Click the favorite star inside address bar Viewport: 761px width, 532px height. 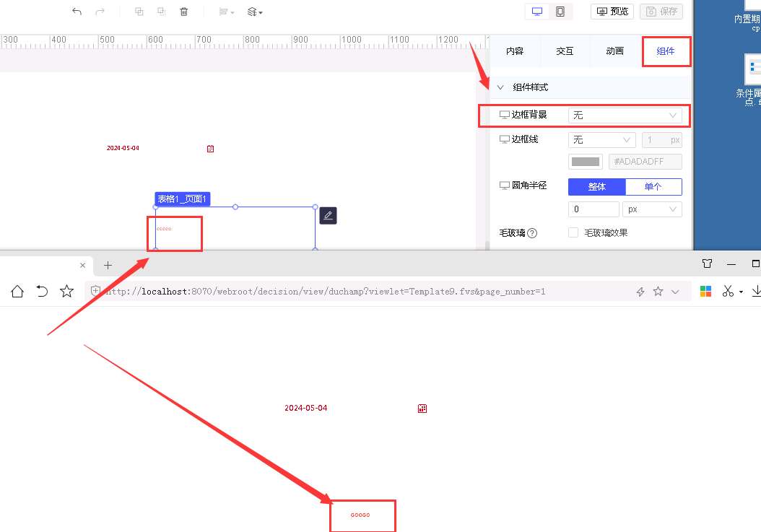[x=658, y=291]
